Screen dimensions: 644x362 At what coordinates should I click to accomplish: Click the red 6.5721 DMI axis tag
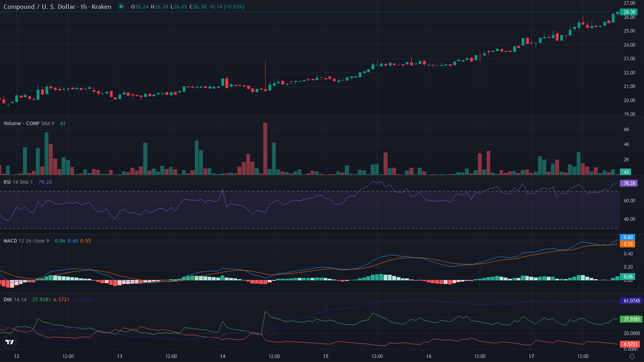tap(630, 344)
